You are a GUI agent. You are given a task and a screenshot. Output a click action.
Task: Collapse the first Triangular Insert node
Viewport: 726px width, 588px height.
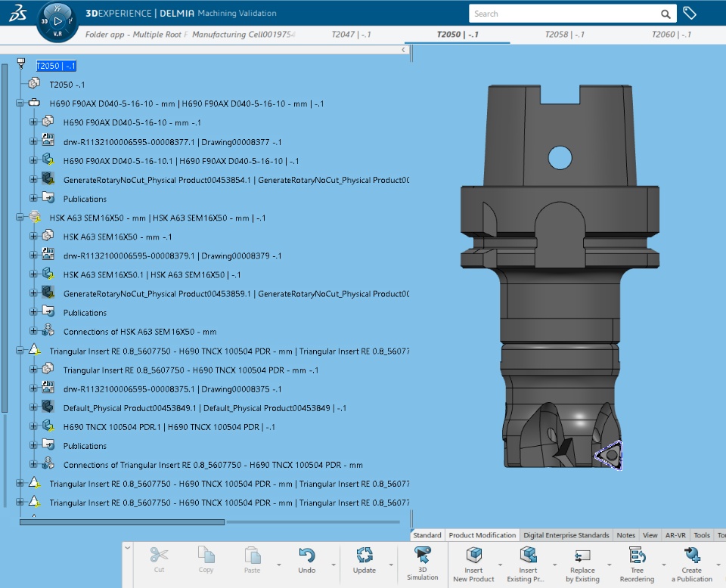click(20, 351)
